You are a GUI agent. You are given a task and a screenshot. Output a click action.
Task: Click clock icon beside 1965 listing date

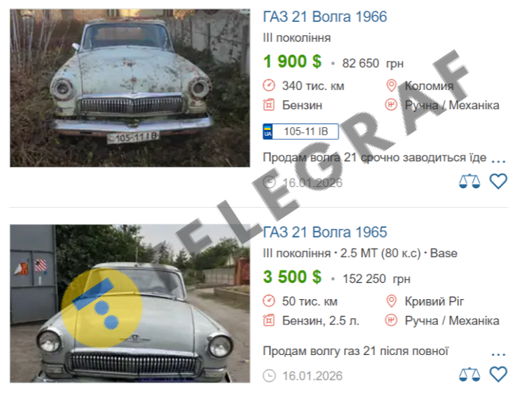click(270, 376)
